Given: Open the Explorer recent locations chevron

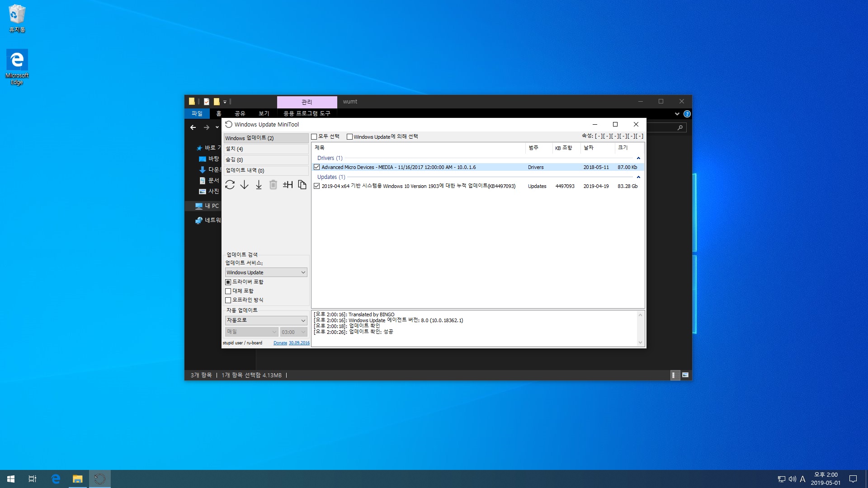Looking at the screenshot, I should pos(217,127).
